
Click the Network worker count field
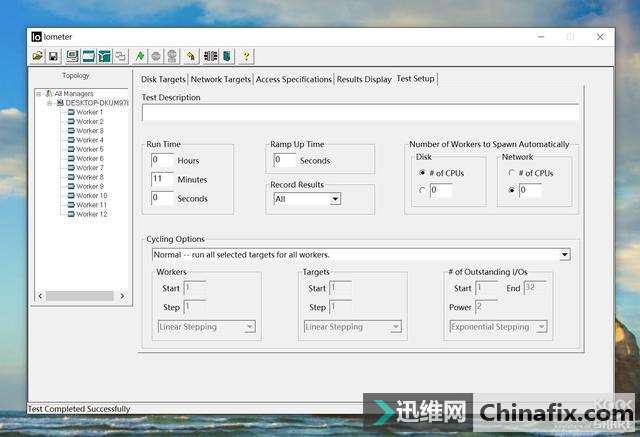click(530, 190)
